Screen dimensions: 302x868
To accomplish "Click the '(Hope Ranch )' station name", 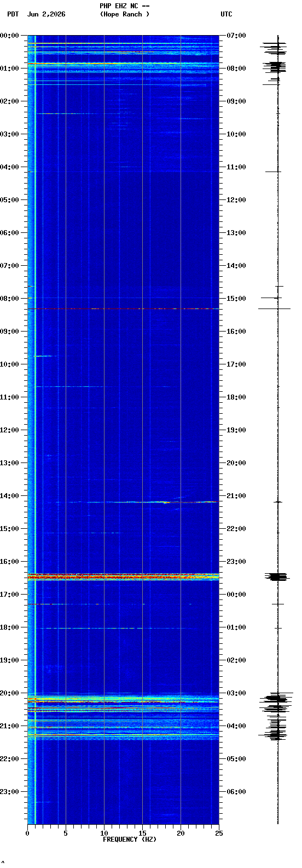I will coord(124,14).
